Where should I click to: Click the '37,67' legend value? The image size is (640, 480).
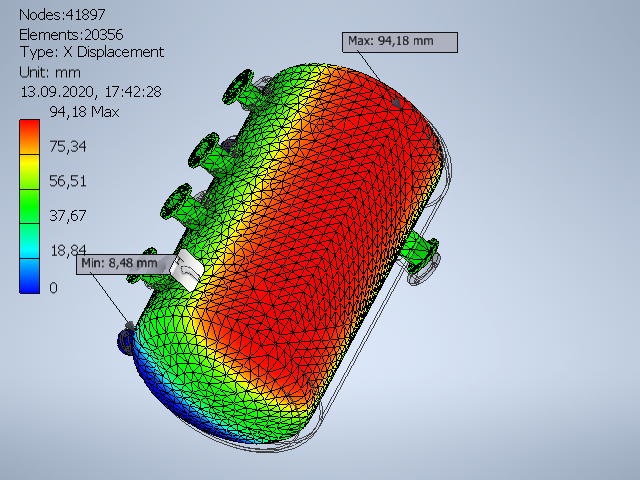pos(68,215)
